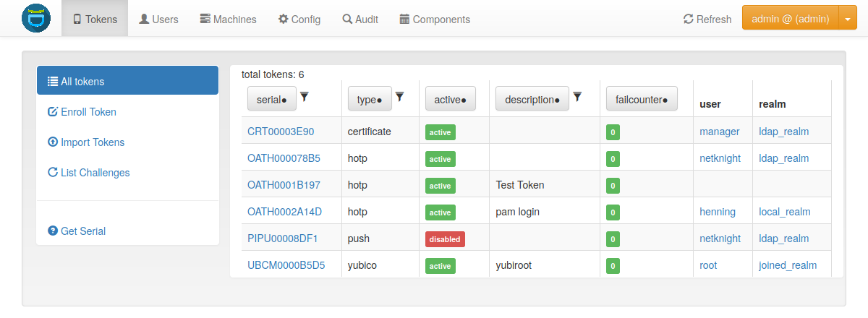This screenshot has width=868, height=318.
Task: Click the filter icon next to description
Action: (577, 97)
